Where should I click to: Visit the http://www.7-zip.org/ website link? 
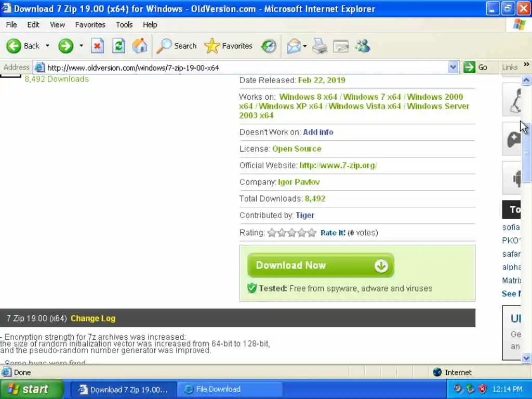[x=338, y=165]
